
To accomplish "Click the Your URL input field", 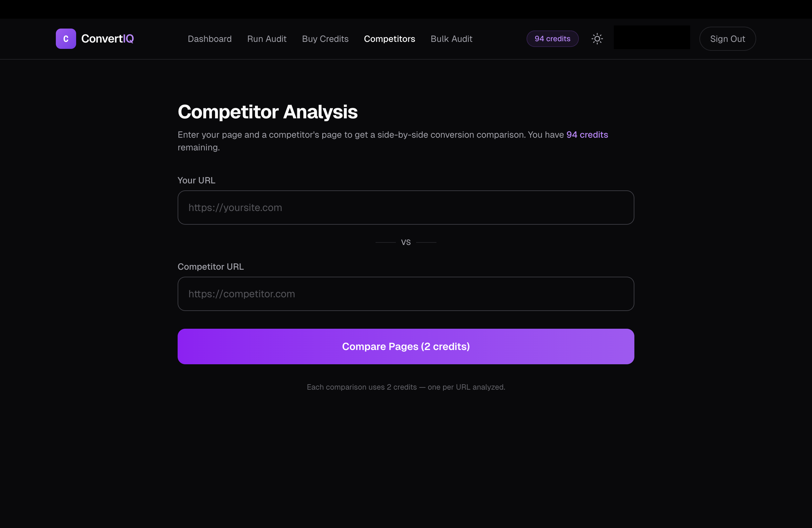I will [x=405, y=207].
